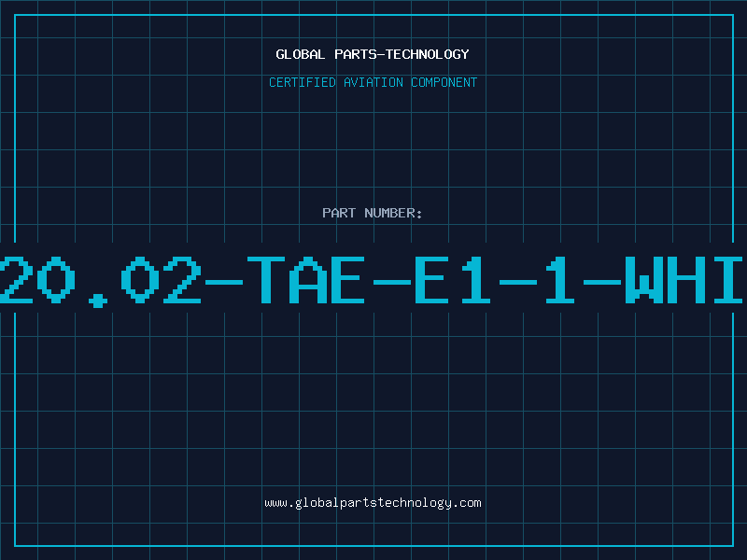Click the GLOBAL PARTS-TECHNOLOGY heading

373,54
